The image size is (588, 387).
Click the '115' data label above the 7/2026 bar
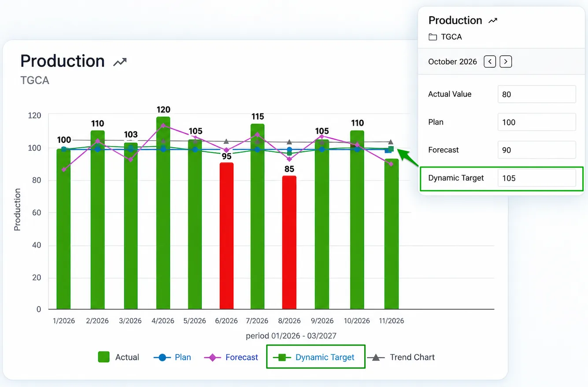[258, 117]
